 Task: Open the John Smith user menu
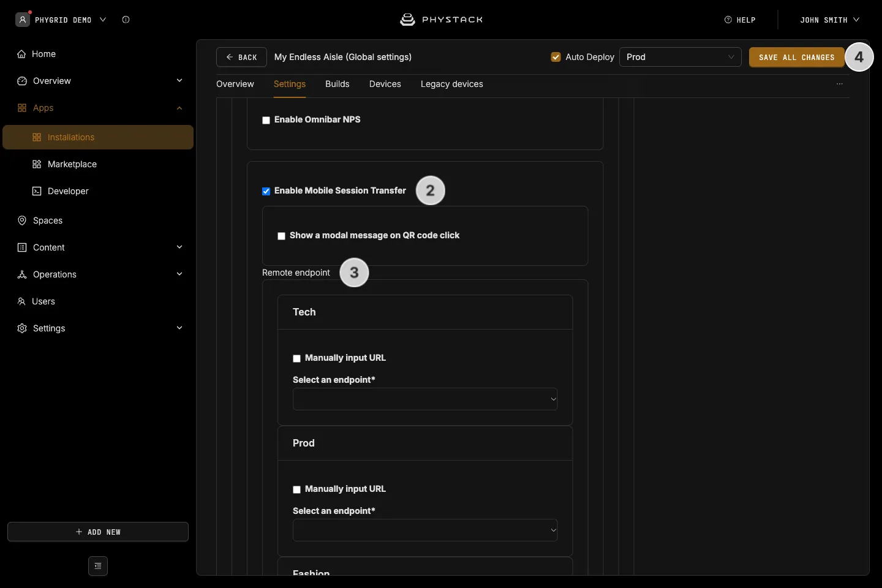point(830,20)
